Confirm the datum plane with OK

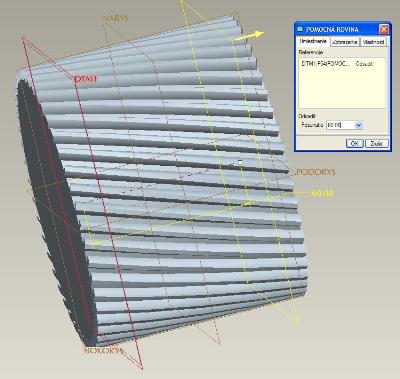[355, 143]
